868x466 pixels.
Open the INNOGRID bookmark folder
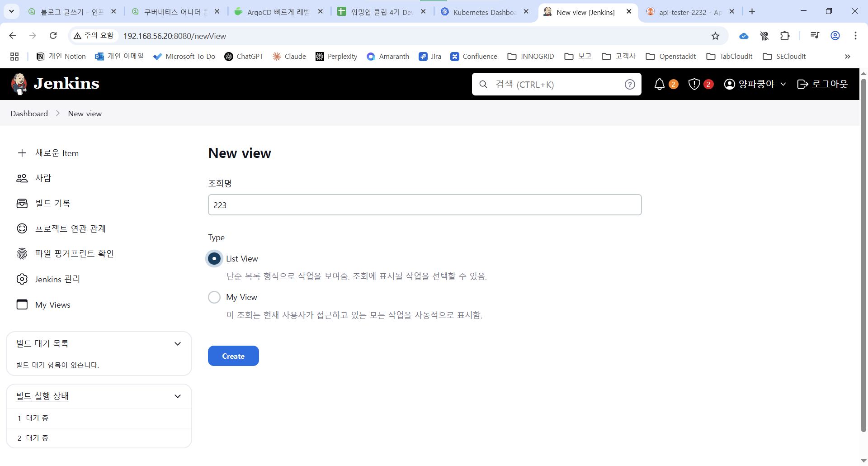[531, 57]
